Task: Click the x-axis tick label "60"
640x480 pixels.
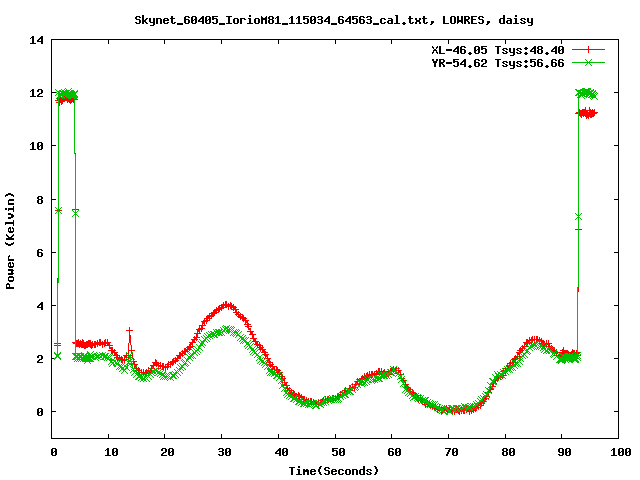Action: click(x=394, y=452)
